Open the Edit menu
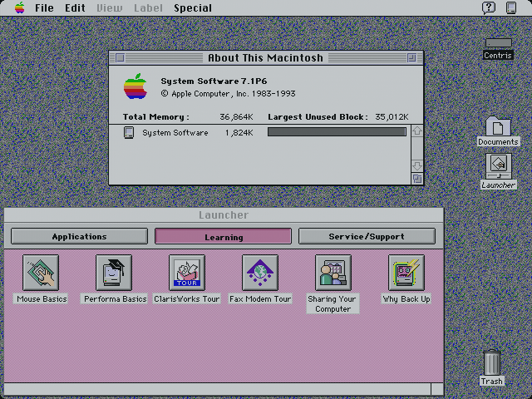532x399 pixels. (75, 7)
